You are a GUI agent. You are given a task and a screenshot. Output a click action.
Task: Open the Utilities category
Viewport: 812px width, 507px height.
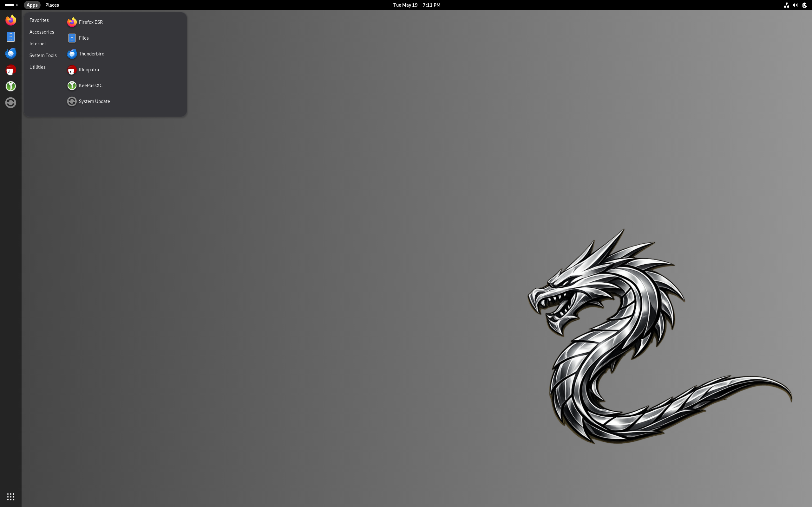pos(37,67)
